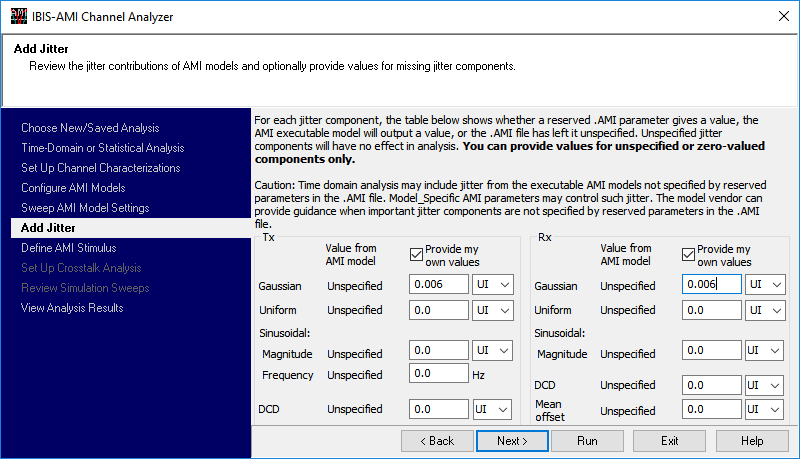Enable Tx Provide my own values checkbox
The height and width of the screenshot is (459, 800).
[x=417, y=254]
